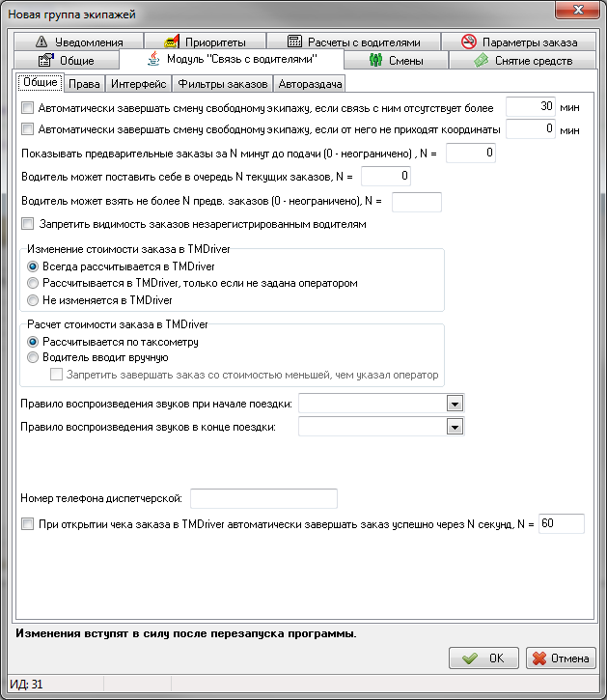Image resolution: width=607 pixels, height=700 pixels.
Task: Select Рассчитывается в TMDriver, только если не задана оператором
Action: (33, 283)
